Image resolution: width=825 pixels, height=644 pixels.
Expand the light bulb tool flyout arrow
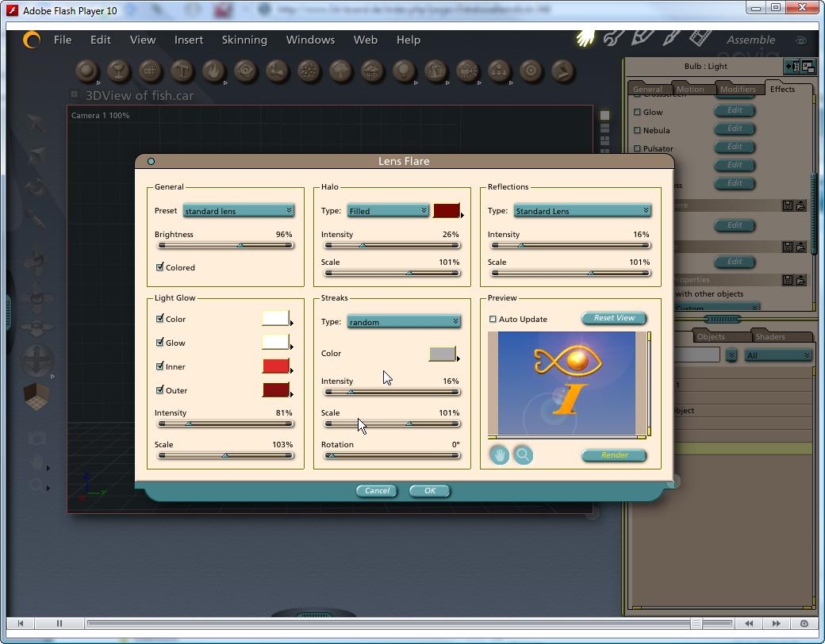tap(416, 82)
